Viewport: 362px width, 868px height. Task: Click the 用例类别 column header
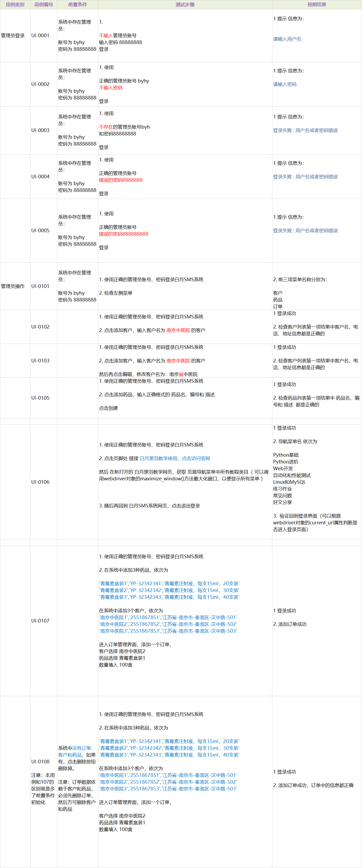point(15,5)
